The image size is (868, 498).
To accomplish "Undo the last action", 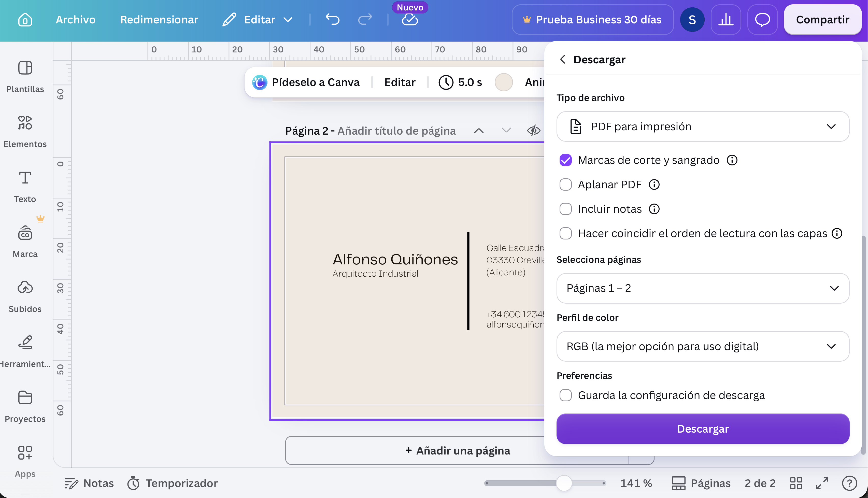I will point(332,20).
